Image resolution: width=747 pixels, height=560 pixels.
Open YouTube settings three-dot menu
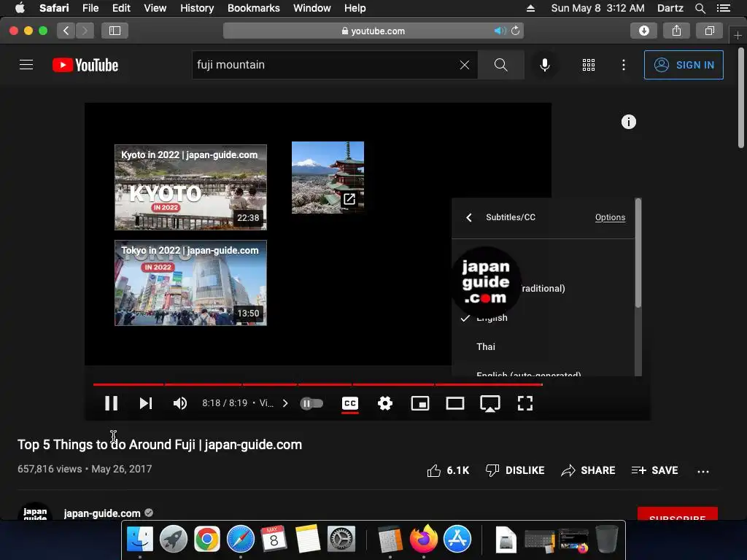[x=623, y=65]
